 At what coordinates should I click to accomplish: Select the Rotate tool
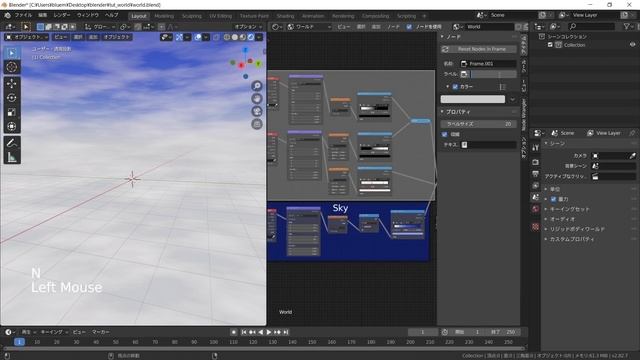pos(11,98)
